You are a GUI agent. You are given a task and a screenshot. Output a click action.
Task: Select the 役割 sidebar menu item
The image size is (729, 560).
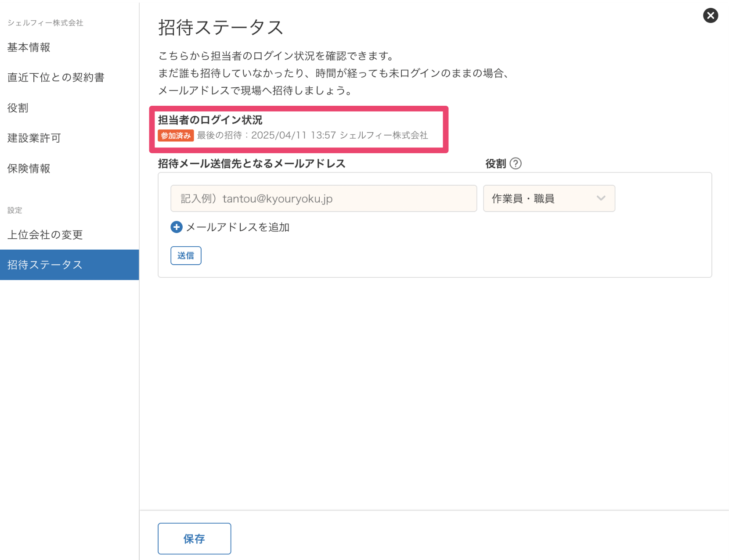[18, 108]
